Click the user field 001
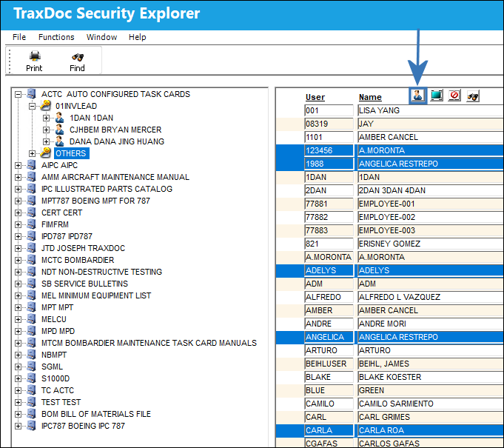The height and width of the screenshot is (448, 504). (329, 110)
